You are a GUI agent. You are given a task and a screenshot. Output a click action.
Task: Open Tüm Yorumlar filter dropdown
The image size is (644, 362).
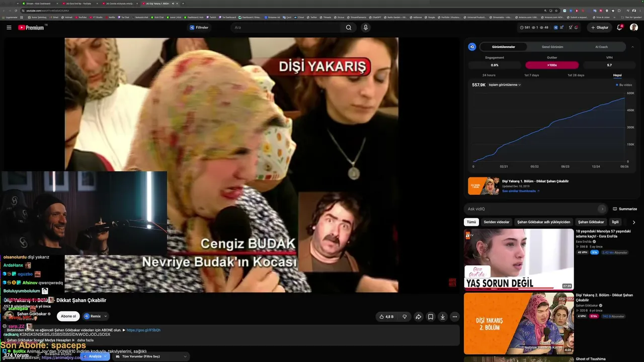(x=151, y=356)
